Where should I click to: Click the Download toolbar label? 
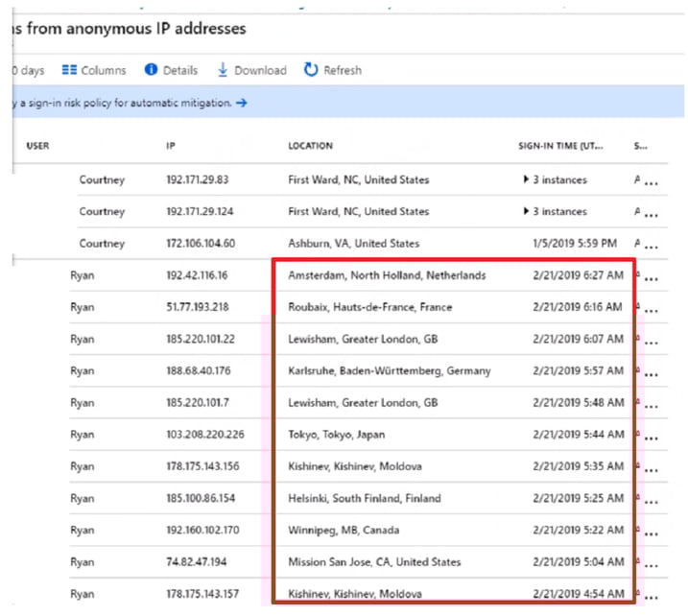[260, 70]
